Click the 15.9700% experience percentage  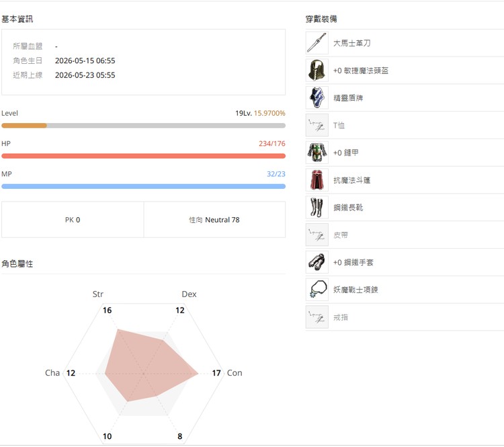click(269, 113)
